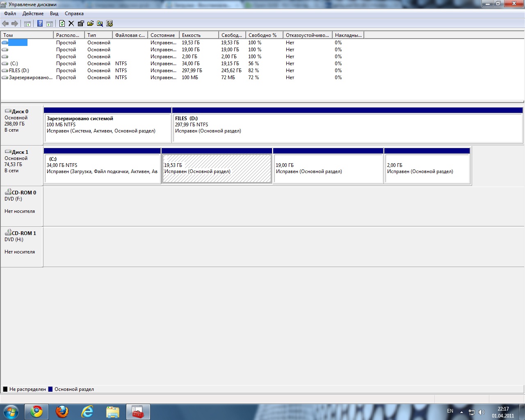Screen dimensions: 525x420
Task: Open help via the blue question-mark icon
Action: tap(40, 24)
